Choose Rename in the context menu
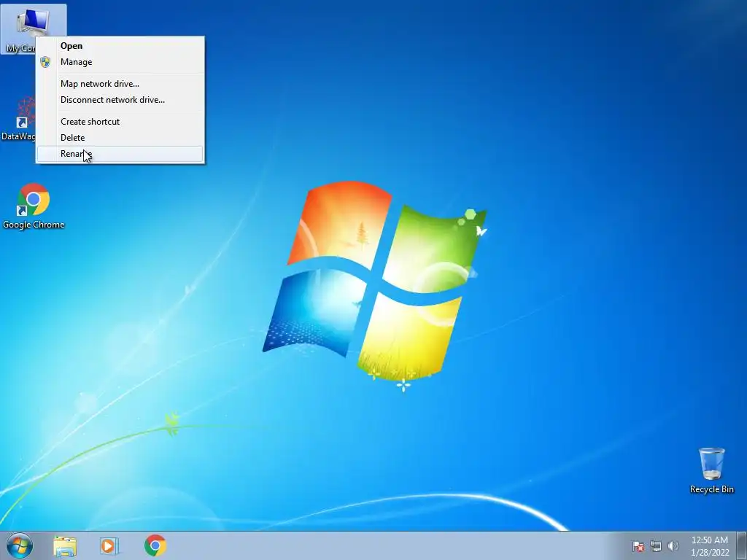The height and width of the screenshot is (560, 747). click(120, 154)
